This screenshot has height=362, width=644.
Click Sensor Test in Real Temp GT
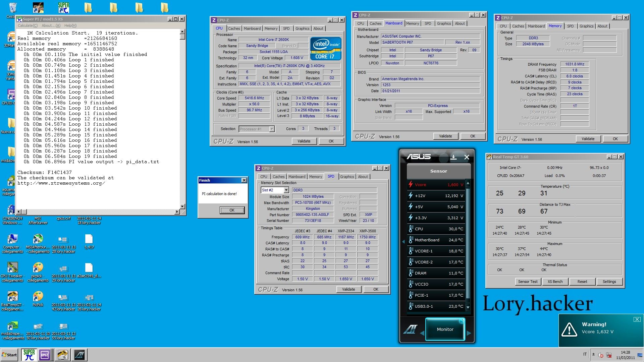(x=528, y=282)
